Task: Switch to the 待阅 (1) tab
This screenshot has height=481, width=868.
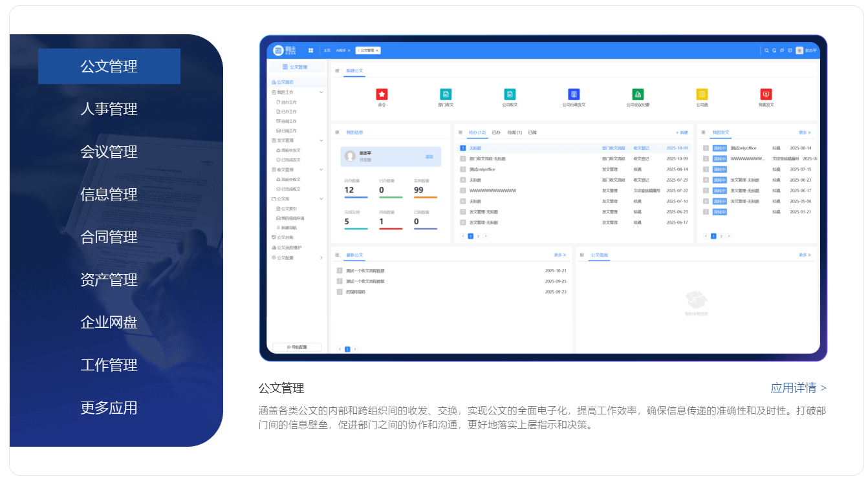Action: tap(514, 133)
